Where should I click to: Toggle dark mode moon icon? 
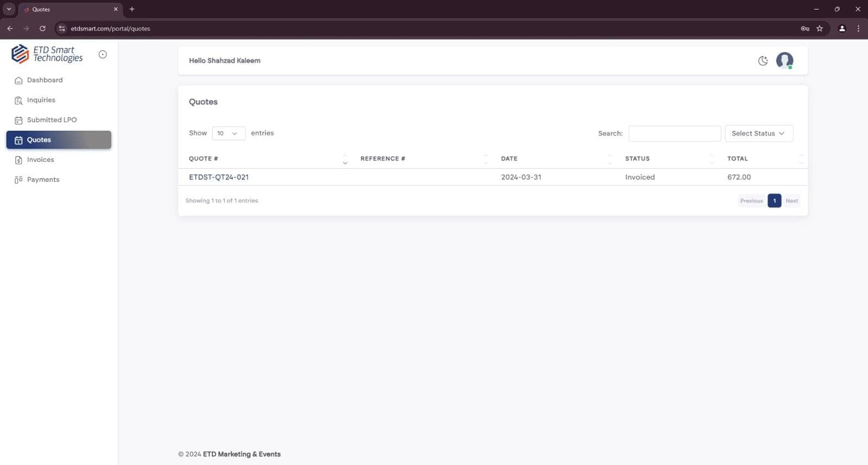(x=763, y=61)
